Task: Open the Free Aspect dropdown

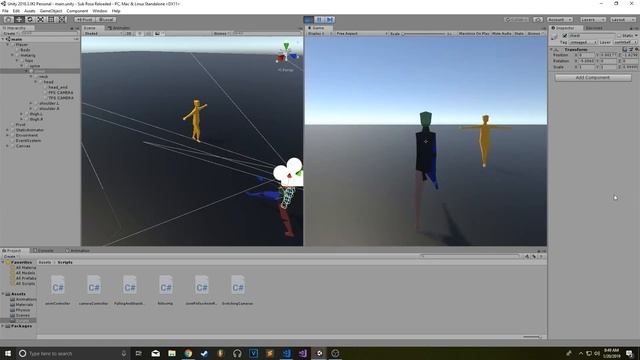Action: (x=361, y=33)
